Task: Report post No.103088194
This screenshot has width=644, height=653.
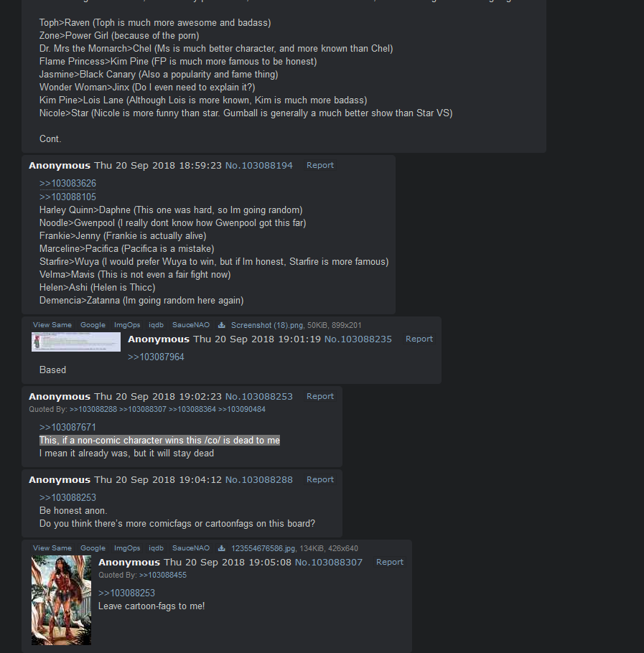Action: pyautogui.click(x=320, y=165)
